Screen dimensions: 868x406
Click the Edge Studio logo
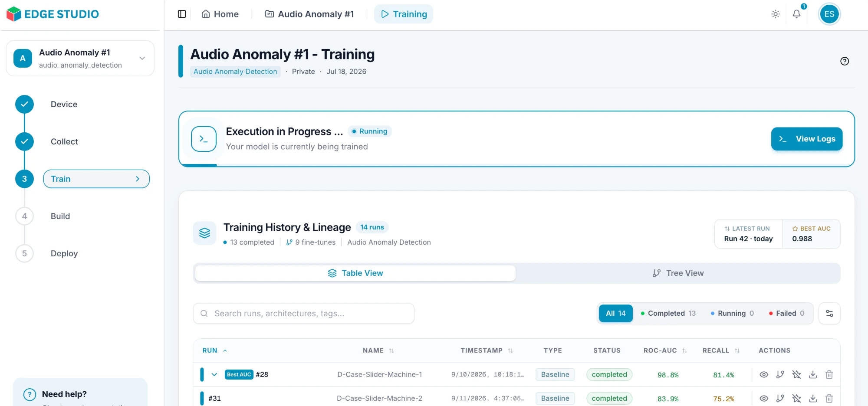53,14
